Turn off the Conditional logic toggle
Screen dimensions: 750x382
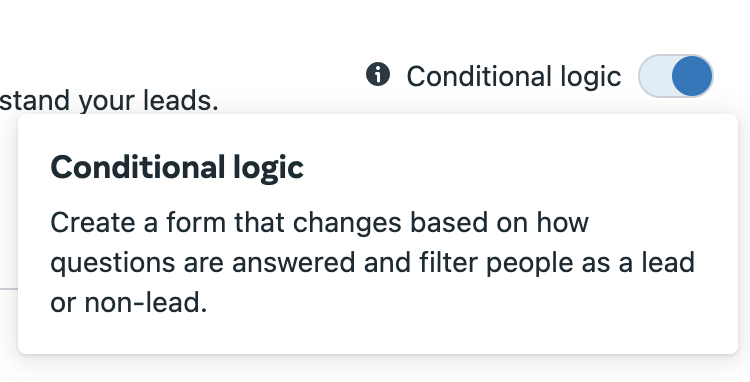675,76
